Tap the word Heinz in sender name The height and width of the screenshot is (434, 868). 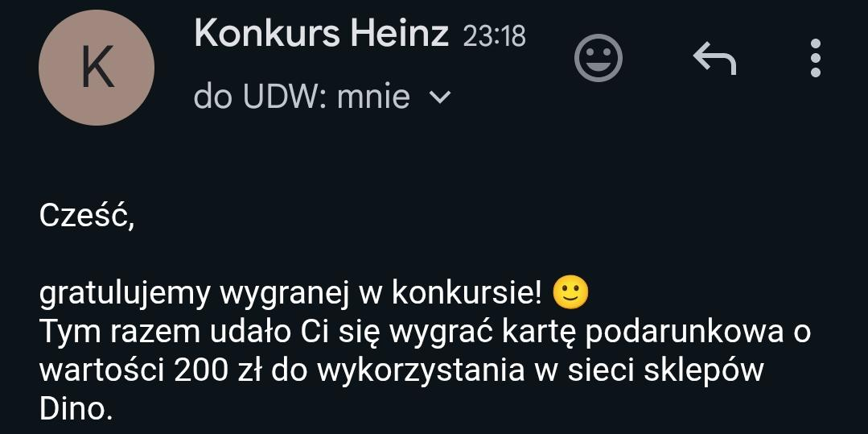pyautogui.click(x=399, y=35)
